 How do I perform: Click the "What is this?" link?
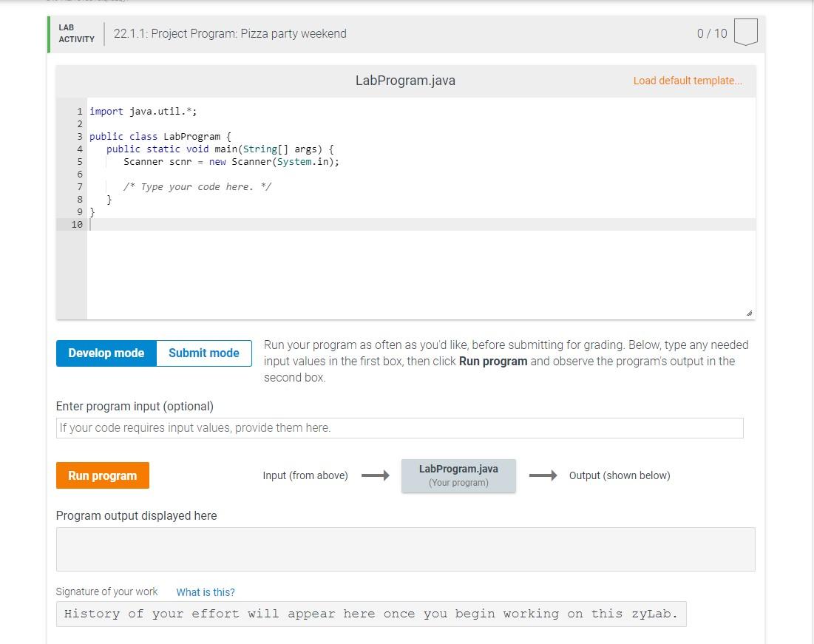coord(206,592)
